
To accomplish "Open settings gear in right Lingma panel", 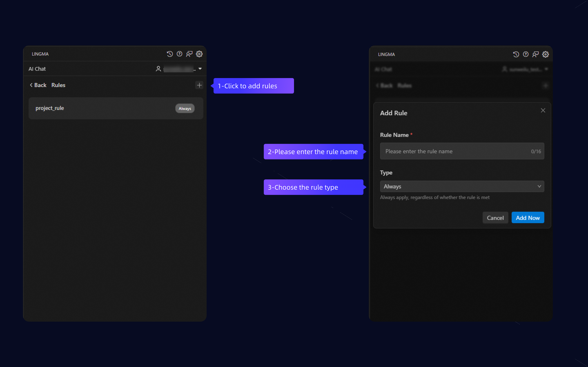I will pyautogui.click(x=545, y=54).
